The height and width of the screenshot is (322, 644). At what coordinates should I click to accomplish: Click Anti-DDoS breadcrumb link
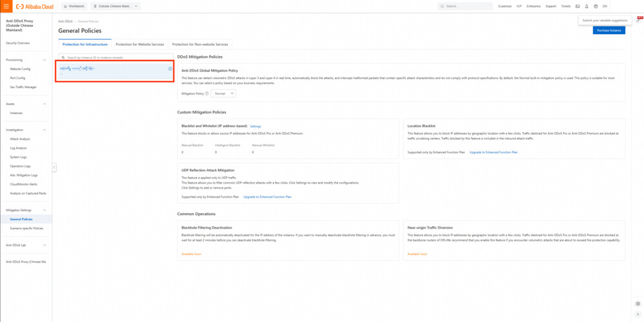point(65,21)
